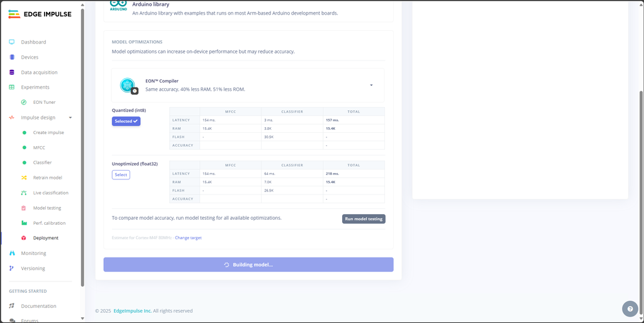Click the Run model testing button
644x323 pixels.
coord(363,219)
